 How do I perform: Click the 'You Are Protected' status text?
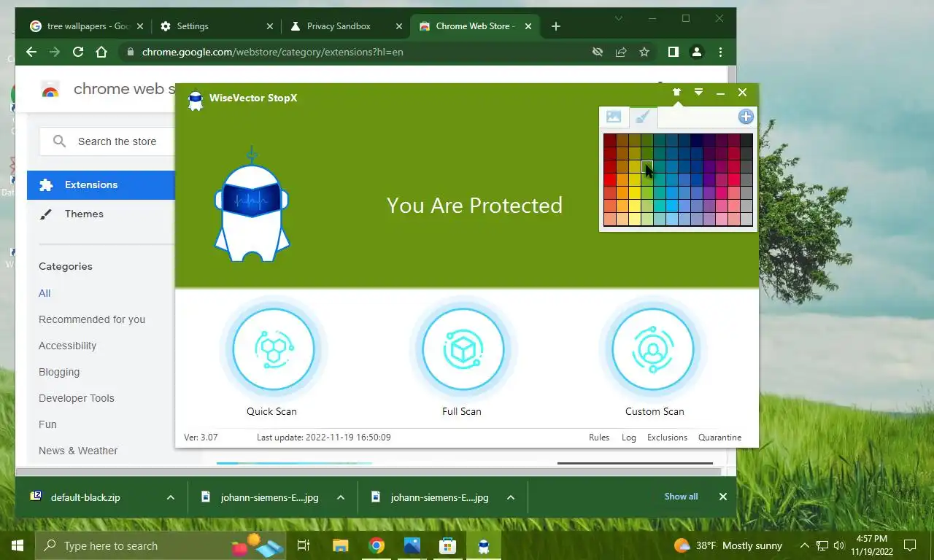tap(474, 206)
